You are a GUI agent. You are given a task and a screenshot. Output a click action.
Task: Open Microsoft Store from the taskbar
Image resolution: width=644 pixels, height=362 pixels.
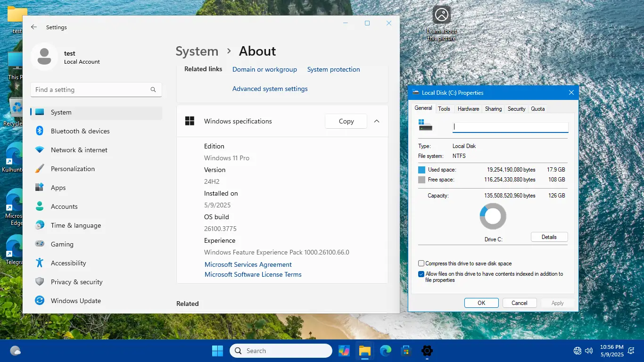[x=406, y=351]
